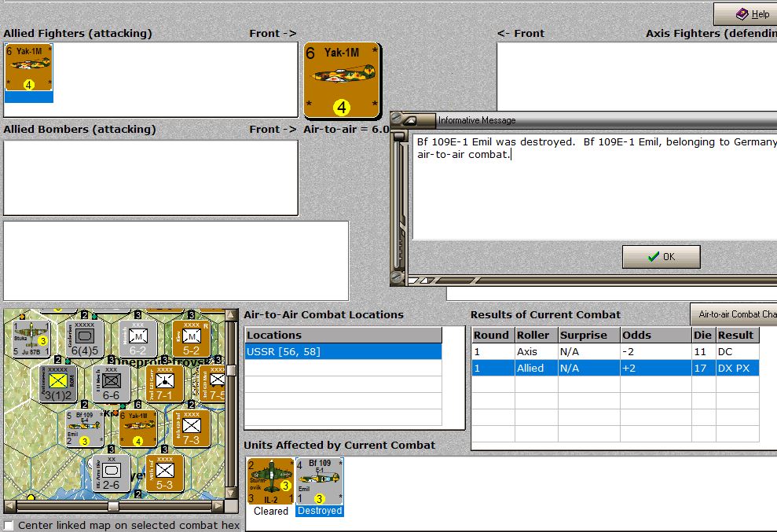Screen dimensions: 777x532
Task: Click the gray 2-6 armor division counter
Action: pyautogui.click(x=112, y=474)
